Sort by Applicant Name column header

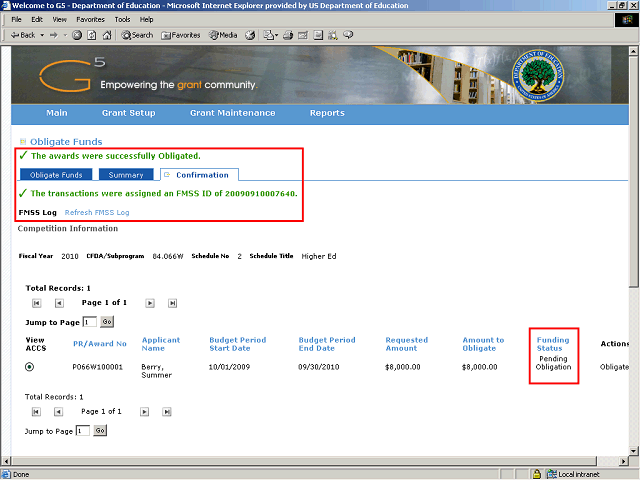pos(161,344)
